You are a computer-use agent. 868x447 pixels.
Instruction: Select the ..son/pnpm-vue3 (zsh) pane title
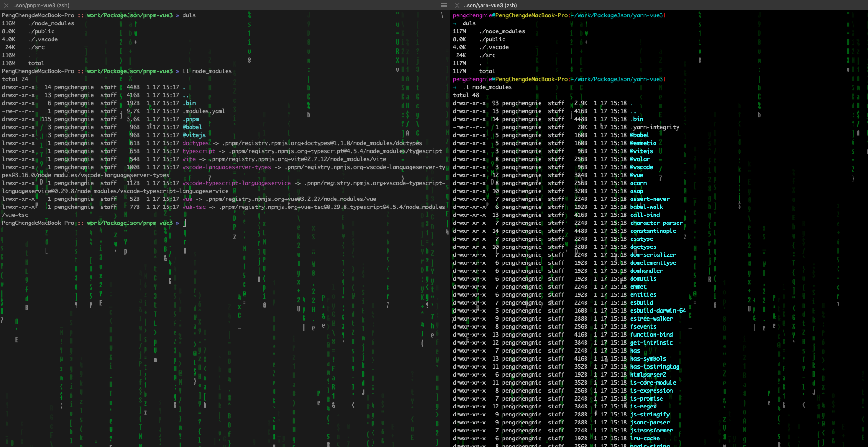[41, 5]
